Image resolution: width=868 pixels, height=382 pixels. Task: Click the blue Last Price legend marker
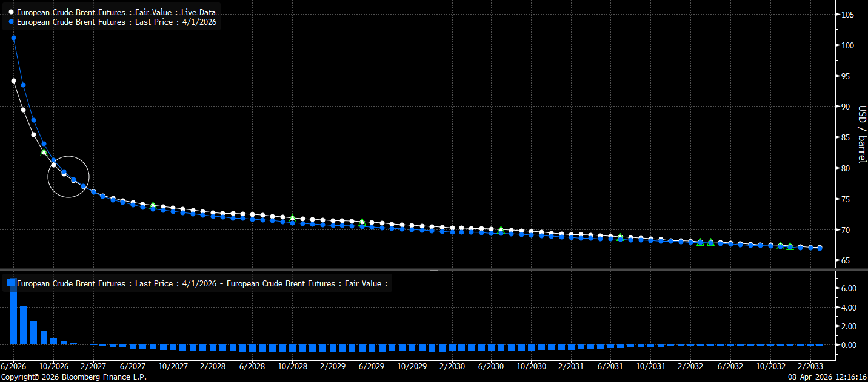coord(11,22)
